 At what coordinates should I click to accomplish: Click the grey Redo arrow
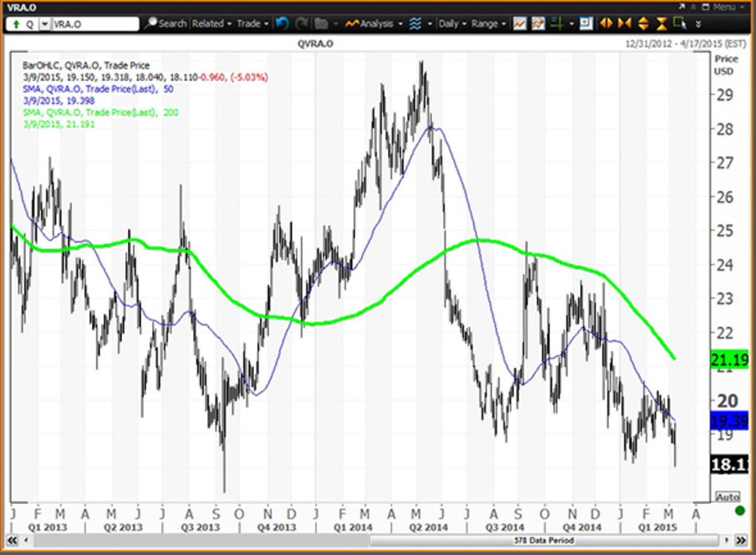pos(302,23)
